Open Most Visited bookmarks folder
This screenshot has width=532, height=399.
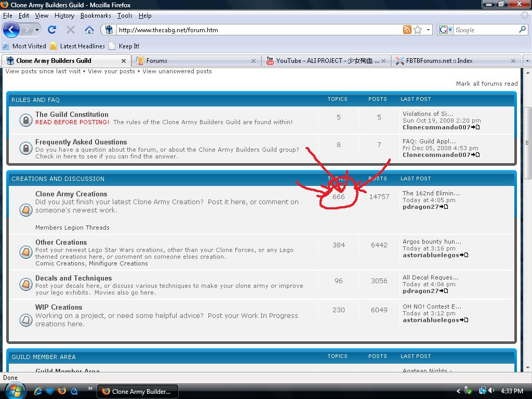tap(24, 46)
